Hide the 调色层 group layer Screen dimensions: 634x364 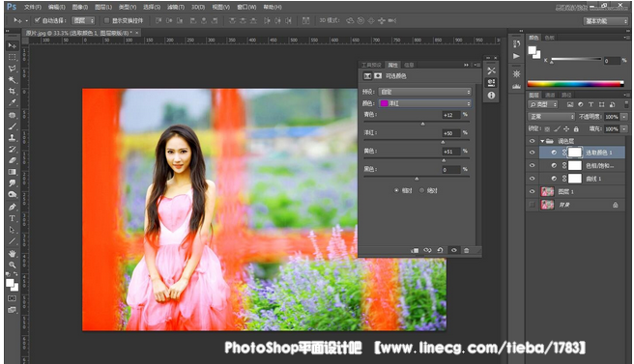[x=533, y=141]
